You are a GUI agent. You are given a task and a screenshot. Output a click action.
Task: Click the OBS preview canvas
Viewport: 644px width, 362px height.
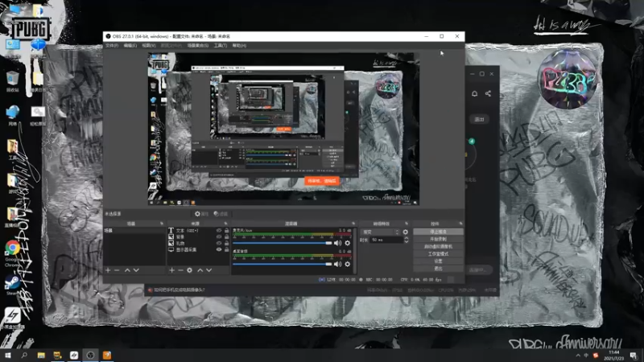283,129
